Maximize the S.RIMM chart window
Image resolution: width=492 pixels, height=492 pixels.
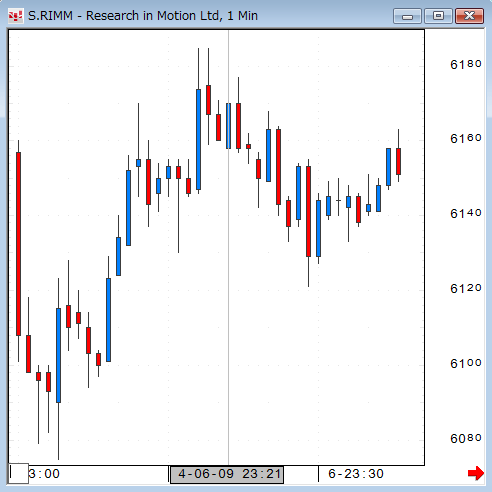(x=438, y=16)
